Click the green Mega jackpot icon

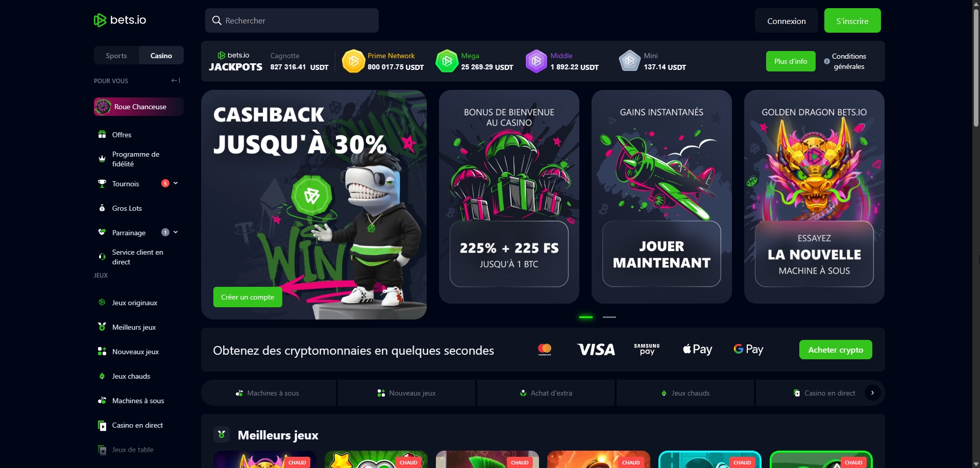click(x=447, y=61)
